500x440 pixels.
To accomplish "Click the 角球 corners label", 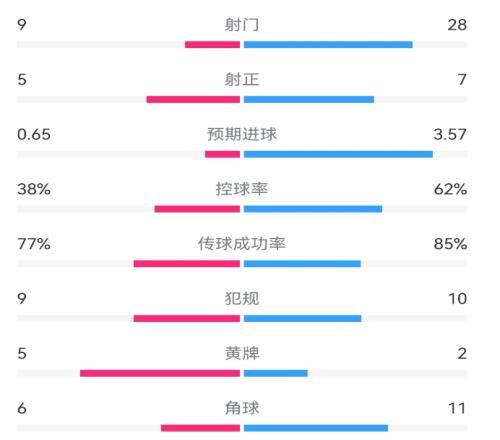I will 242,408.
